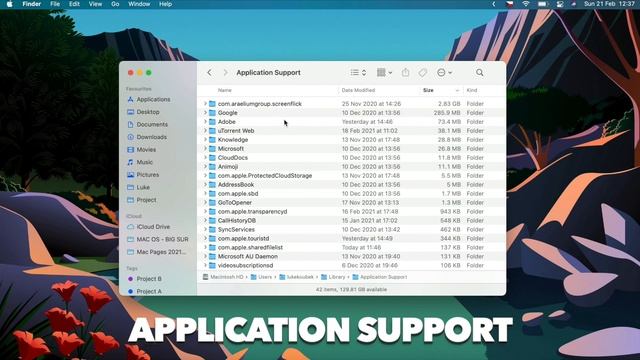Viewport: 640px width, 360px height.
Task: Select Desktop in the sidebar
Action: (x=143, y=112)
